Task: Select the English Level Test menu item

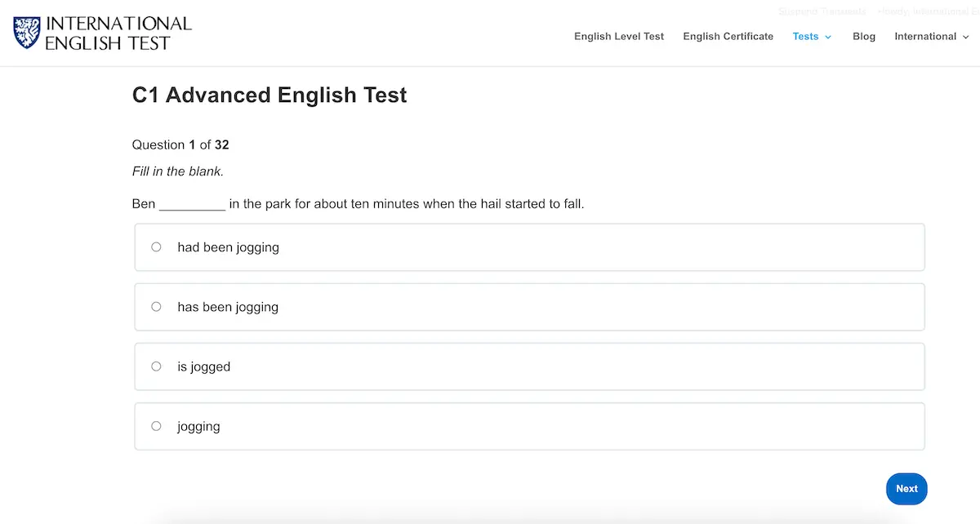Action: tap(618, 37)
